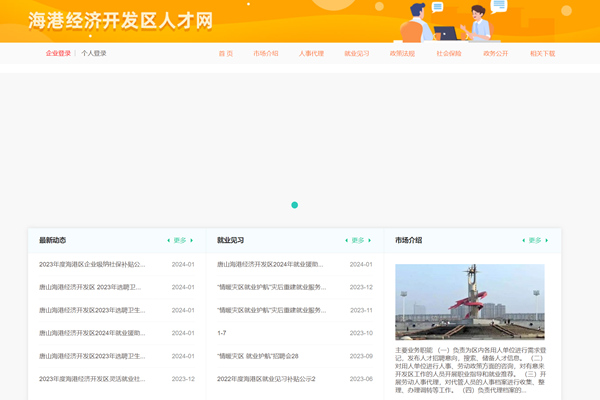Click the 个人登录 login link
The height and width of the screenshot is (400, 600).
click(94, 53)
